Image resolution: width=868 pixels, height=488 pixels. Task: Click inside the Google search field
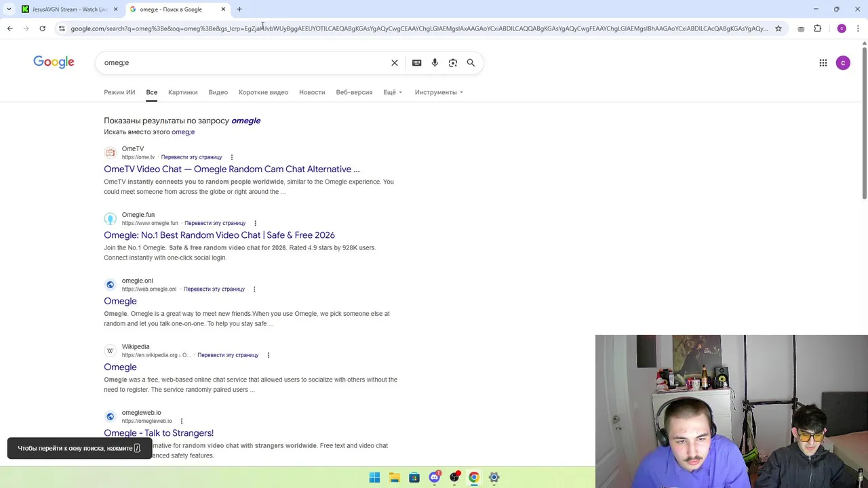[x=244, y=63]
